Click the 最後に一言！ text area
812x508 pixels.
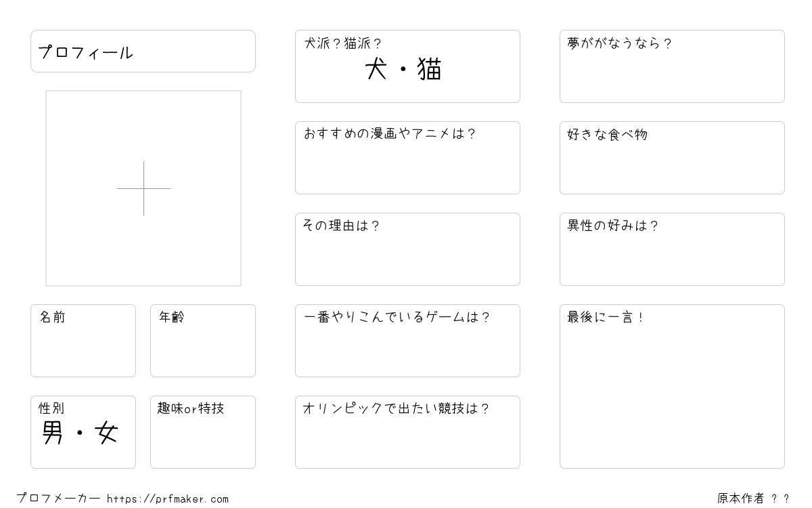tap(672, 386)
